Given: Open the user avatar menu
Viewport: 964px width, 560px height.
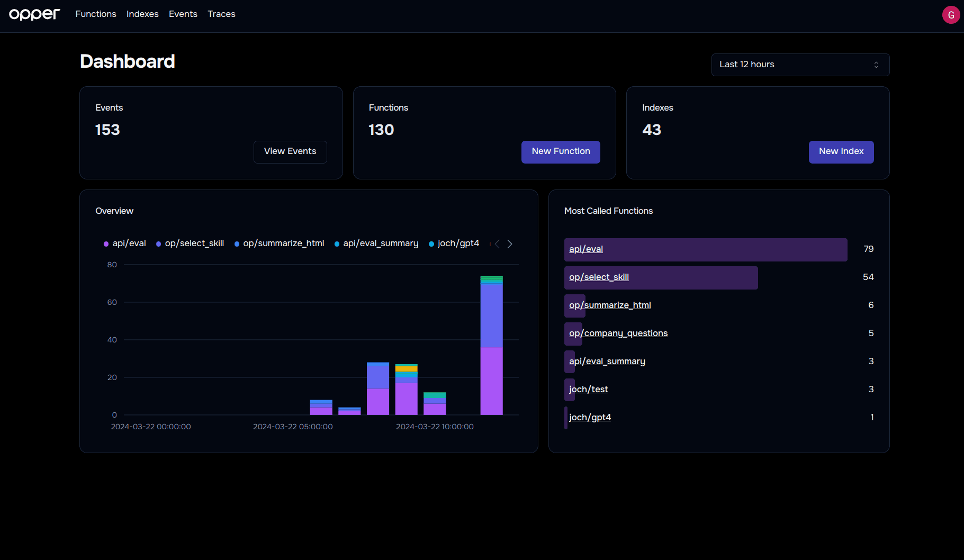Looking at the screenshot, I should [x=951, y=15].
